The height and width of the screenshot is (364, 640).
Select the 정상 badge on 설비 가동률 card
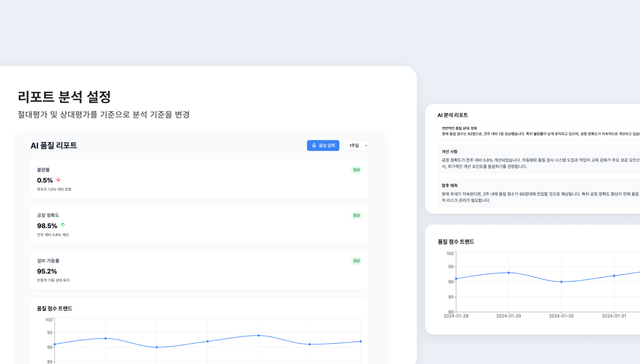tap(356, 261)
